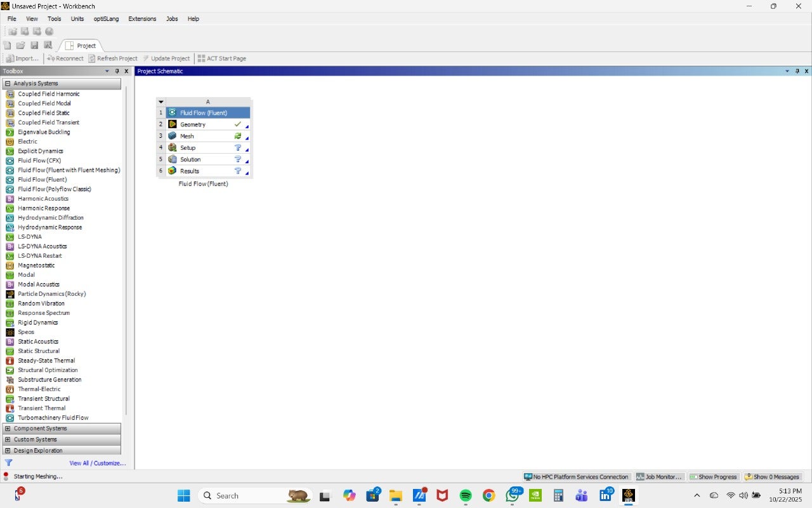
Task: Open the ACT Start Page
Action: click(x=222, y=58)
